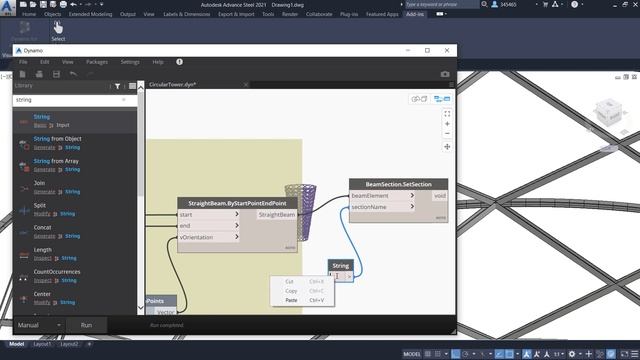The height and width of the screenshot is (360, 640).
Task: Click the Dynamo Undo arrow icon
Action: tap(73, 74)
